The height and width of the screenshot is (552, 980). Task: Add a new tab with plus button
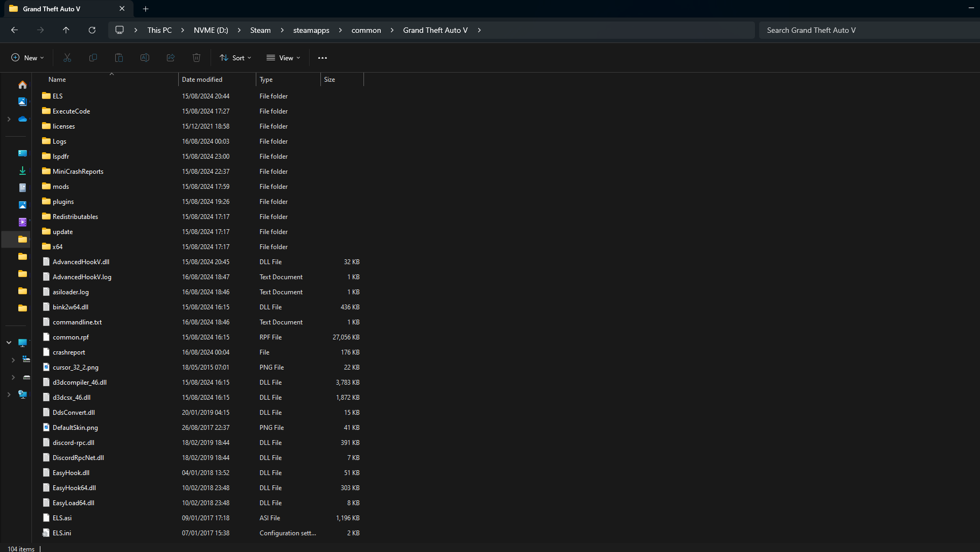145,9
